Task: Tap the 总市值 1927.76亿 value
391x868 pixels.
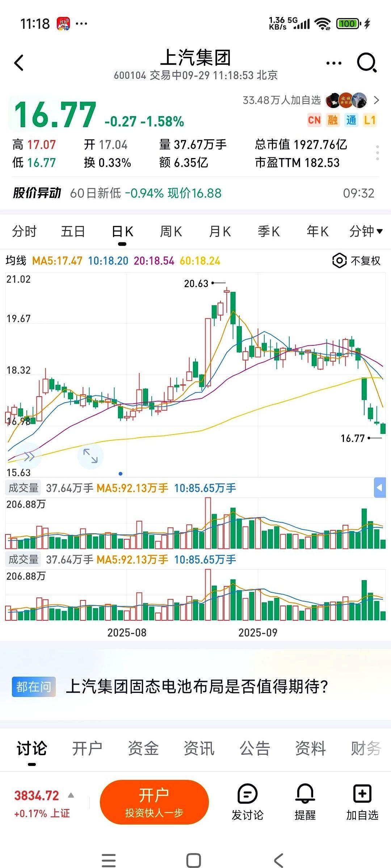Action: [301, 145]
